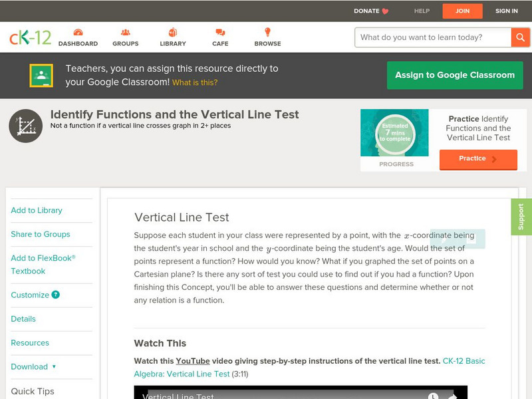
Task: Select Add to Library in sidebar
Action: (37, 210)
